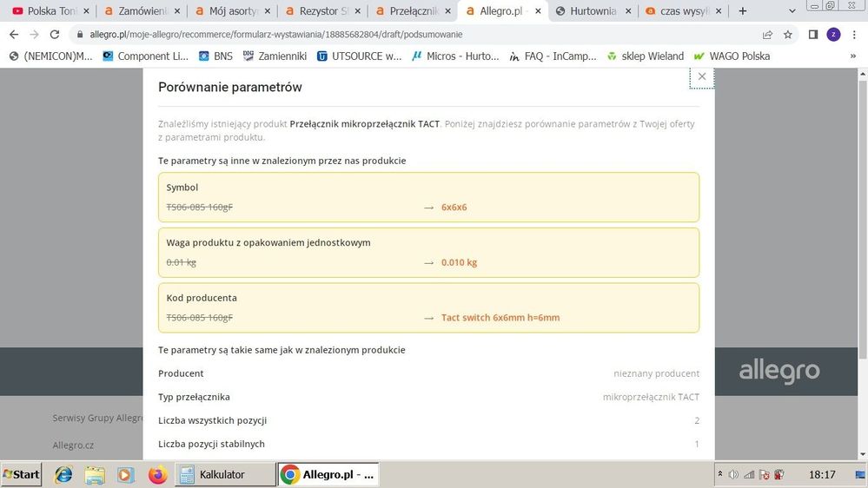The width and height of the screenshot is (868, 488).
Task: Open the clock showing 18:17
Action: pyautogui.click(x=822, y=475)
